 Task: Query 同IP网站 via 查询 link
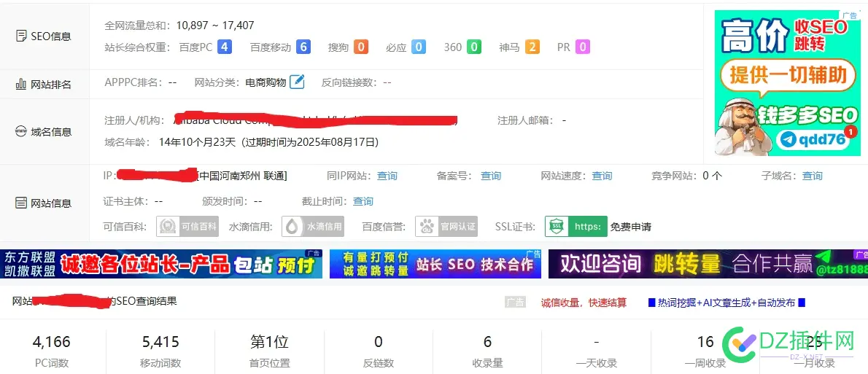387,176
